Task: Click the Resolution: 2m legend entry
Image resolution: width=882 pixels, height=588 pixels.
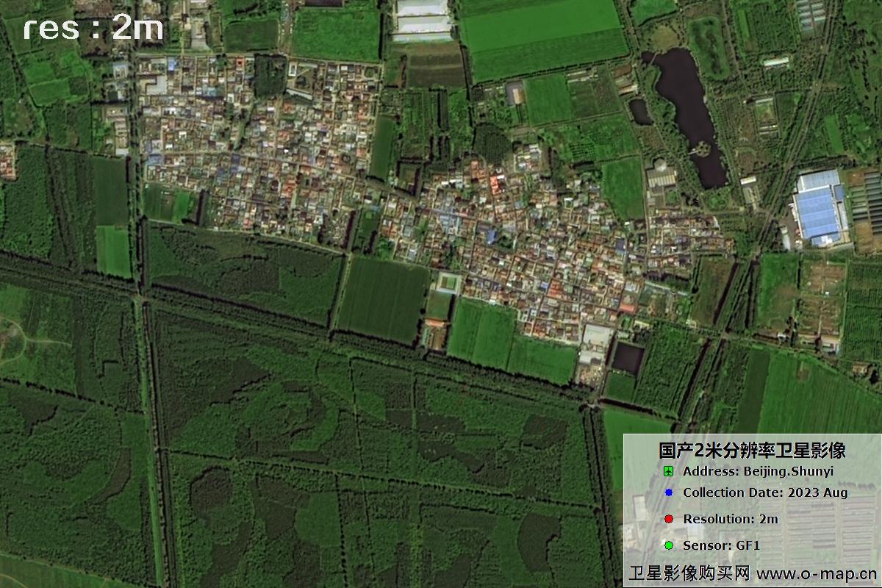Action: [x=730, y=519]
